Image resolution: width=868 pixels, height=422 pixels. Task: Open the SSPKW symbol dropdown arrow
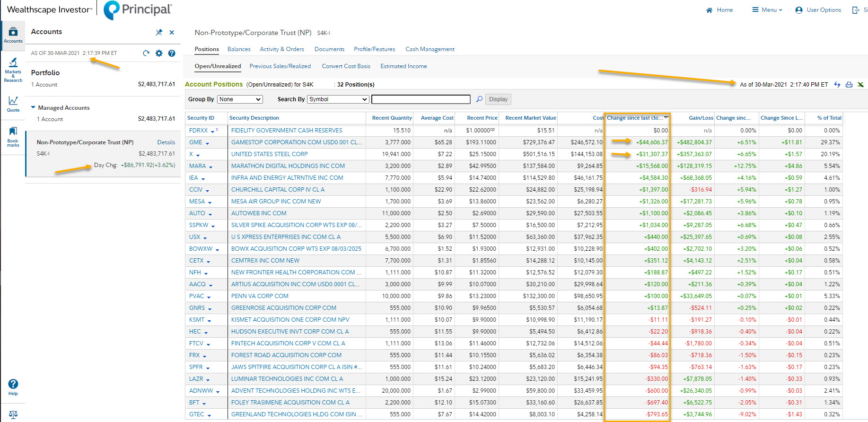tap(213, 226)
